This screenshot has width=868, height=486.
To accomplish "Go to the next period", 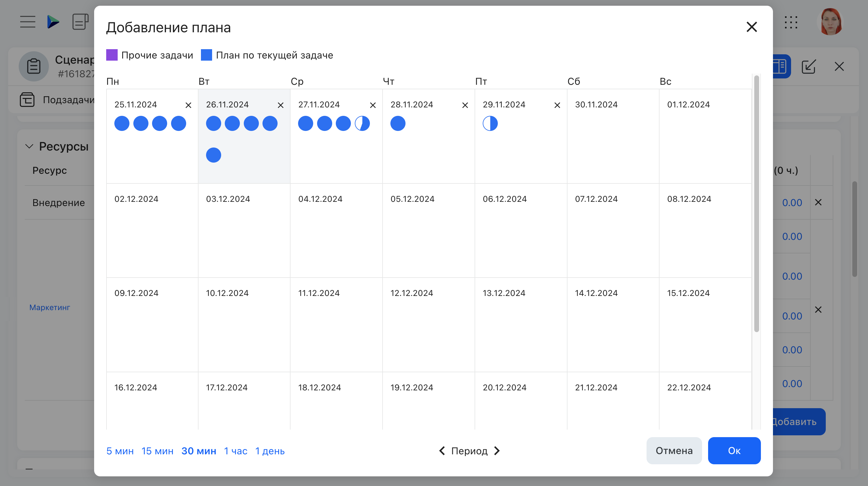I will (497, 451).
